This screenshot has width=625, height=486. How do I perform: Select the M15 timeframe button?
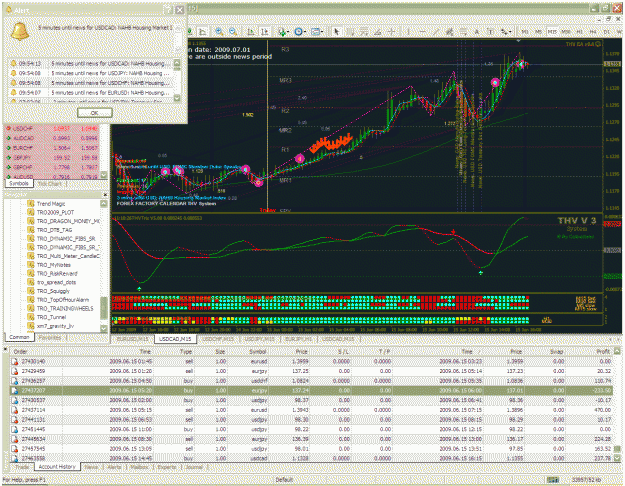(552, 31)
